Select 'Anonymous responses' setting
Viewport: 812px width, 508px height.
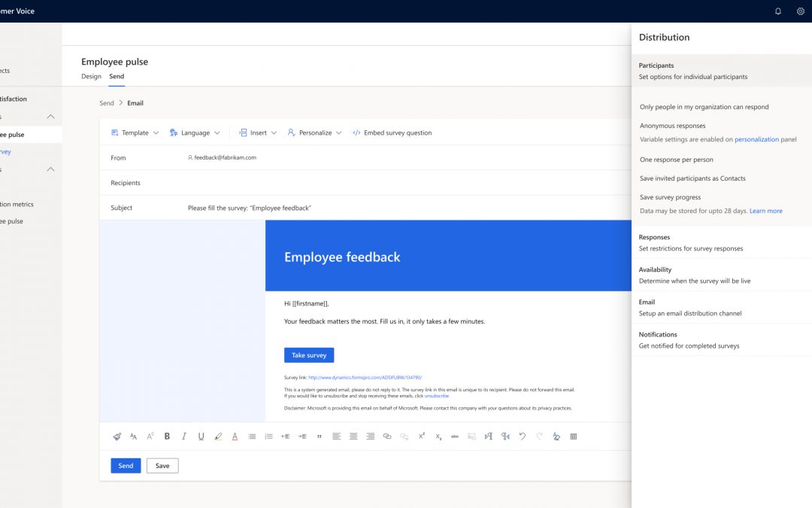point(673,126)
